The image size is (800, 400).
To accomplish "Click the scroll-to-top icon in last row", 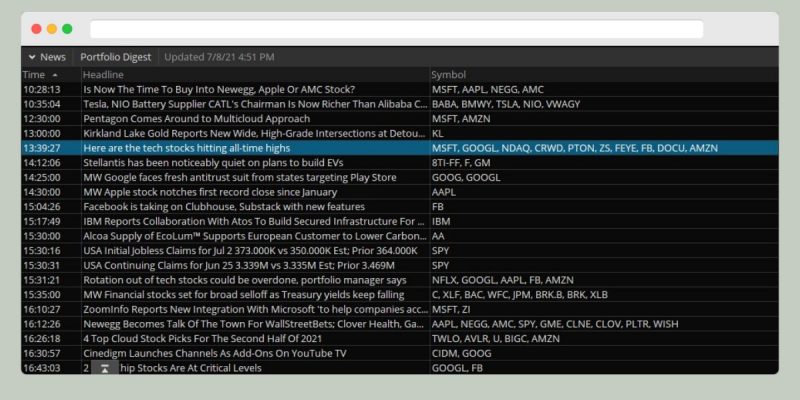I will click(105, 368).
